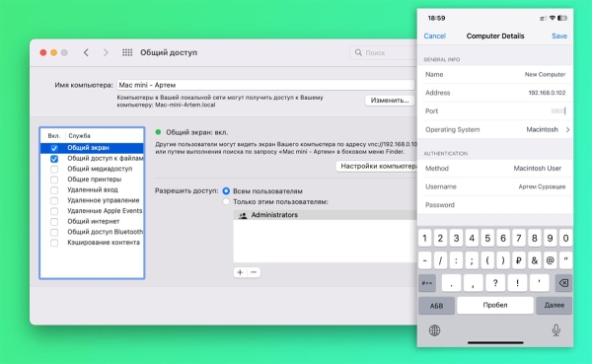Tap the microphone dictation icon

click(x=556, y=330)
